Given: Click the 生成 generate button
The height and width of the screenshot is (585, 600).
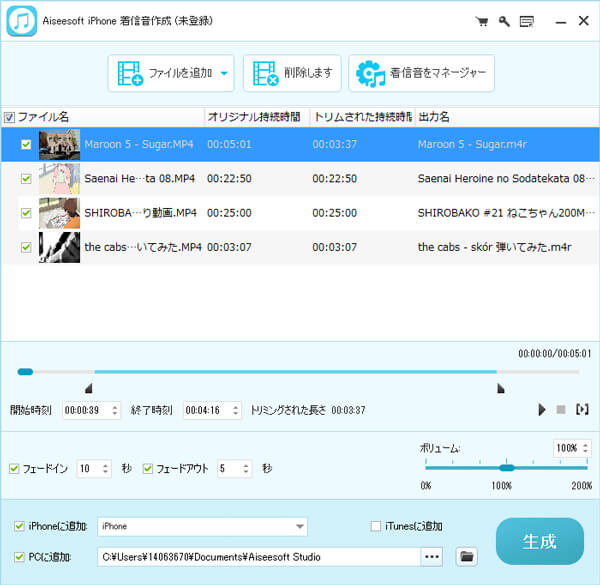Looking at the screenshot, I should pos(540,541).
